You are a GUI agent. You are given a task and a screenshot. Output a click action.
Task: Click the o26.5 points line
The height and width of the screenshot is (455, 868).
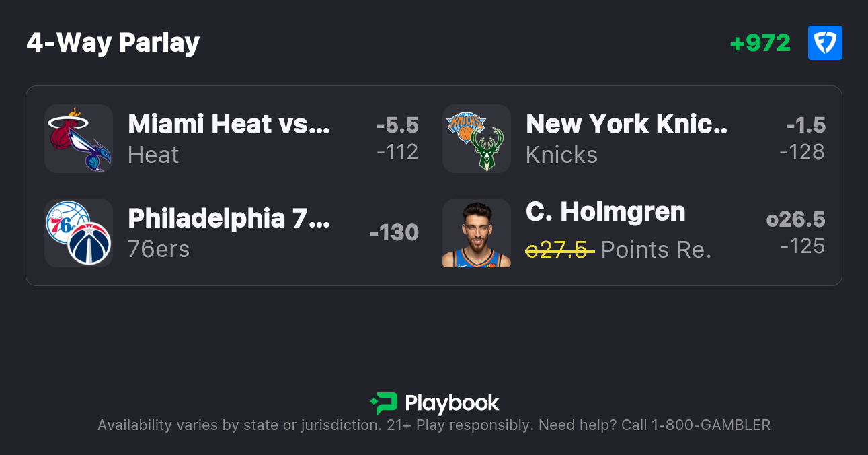tap(795, 219)
